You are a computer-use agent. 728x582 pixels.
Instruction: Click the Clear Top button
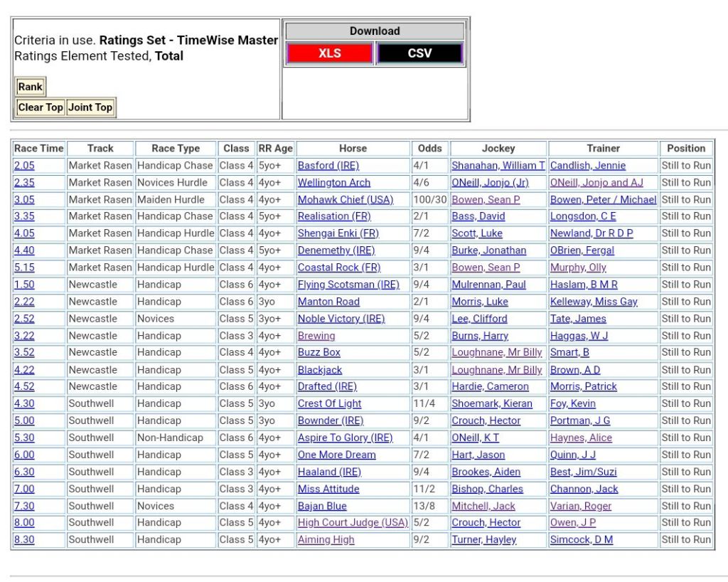click(41, 107)
